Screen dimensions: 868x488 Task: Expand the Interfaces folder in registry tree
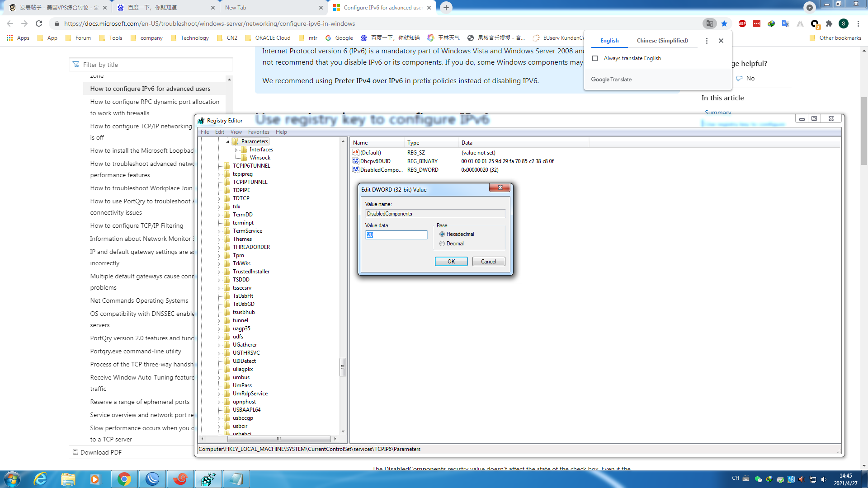[x=236, y=150]
